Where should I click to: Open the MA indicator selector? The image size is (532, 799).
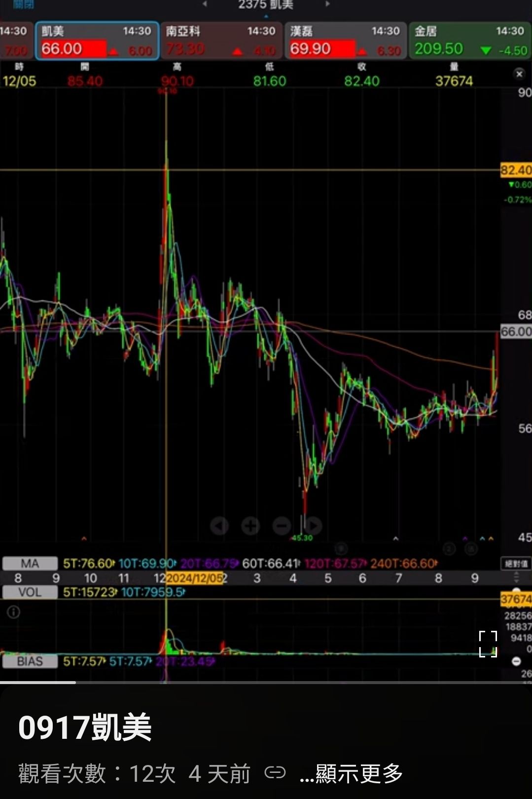tap(30, 564)
